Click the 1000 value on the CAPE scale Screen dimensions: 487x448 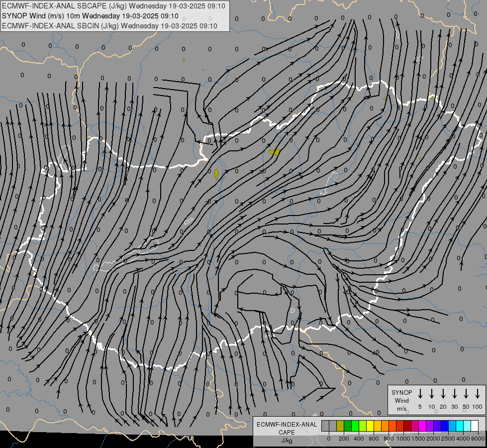tap(403, 439)
